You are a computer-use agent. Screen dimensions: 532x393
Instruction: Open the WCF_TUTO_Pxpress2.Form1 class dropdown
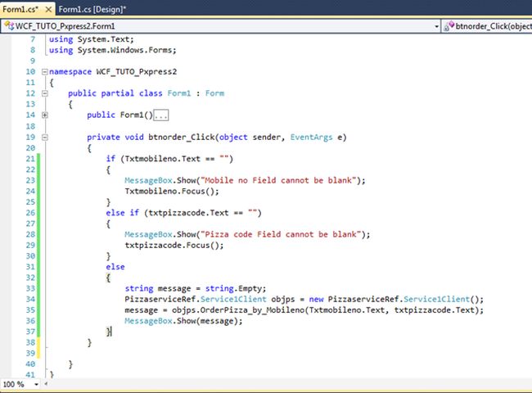pyautogui.click(x=436, y=26)
